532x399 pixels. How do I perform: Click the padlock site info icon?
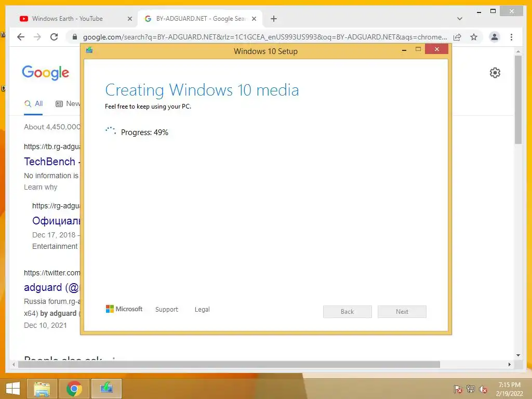[75, 37]
